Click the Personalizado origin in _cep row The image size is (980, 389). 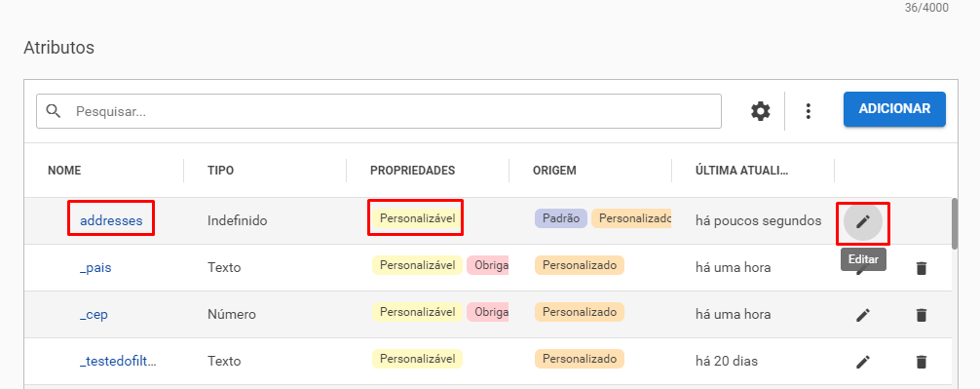click(x=580, y=311)
